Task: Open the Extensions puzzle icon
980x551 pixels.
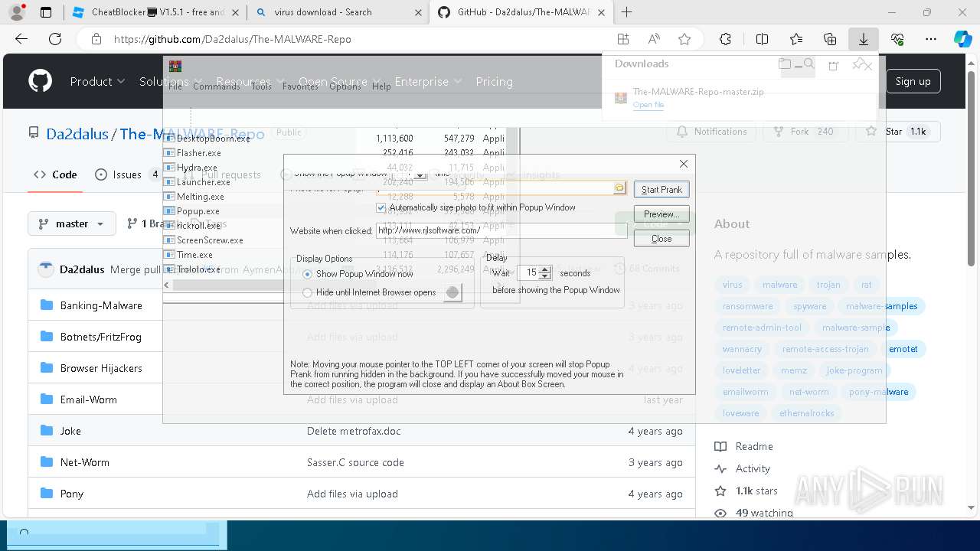Action: pyautogui.click(x=726, y=39)
